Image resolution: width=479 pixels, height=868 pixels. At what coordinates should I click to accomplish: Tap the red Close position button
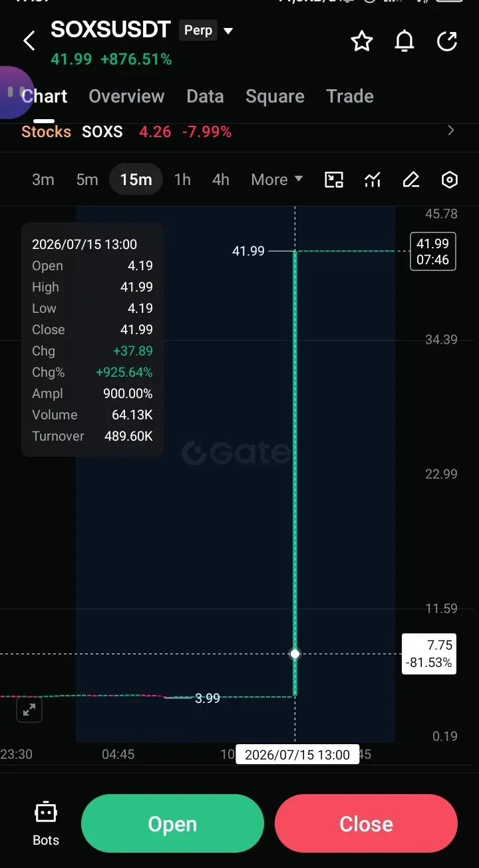pos(366,823)
